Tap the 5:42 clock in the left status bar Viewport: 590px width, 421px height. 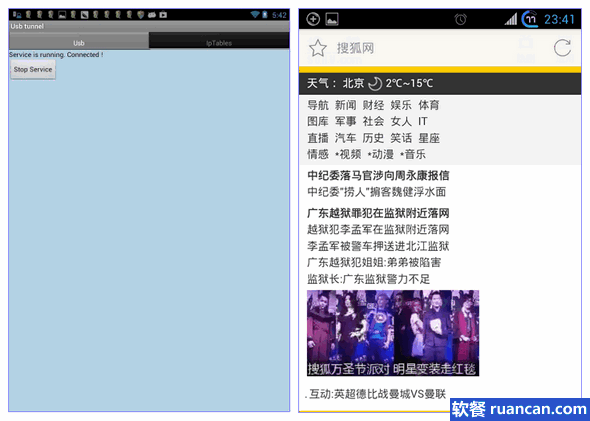279,15
